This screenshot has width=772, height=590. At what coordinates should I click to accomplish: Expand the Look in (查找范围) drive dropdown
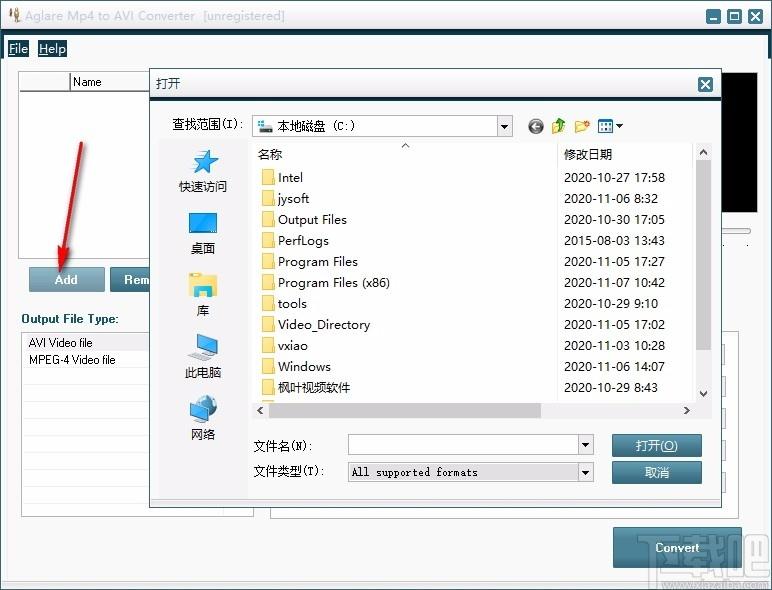(x=504, y=127)
